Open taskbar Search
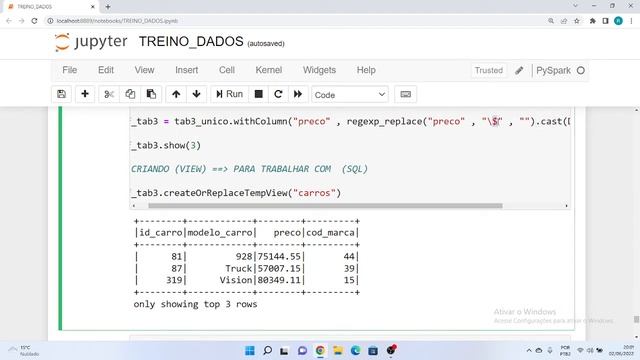Screen dimensions: 640x360 pos(267,351)
